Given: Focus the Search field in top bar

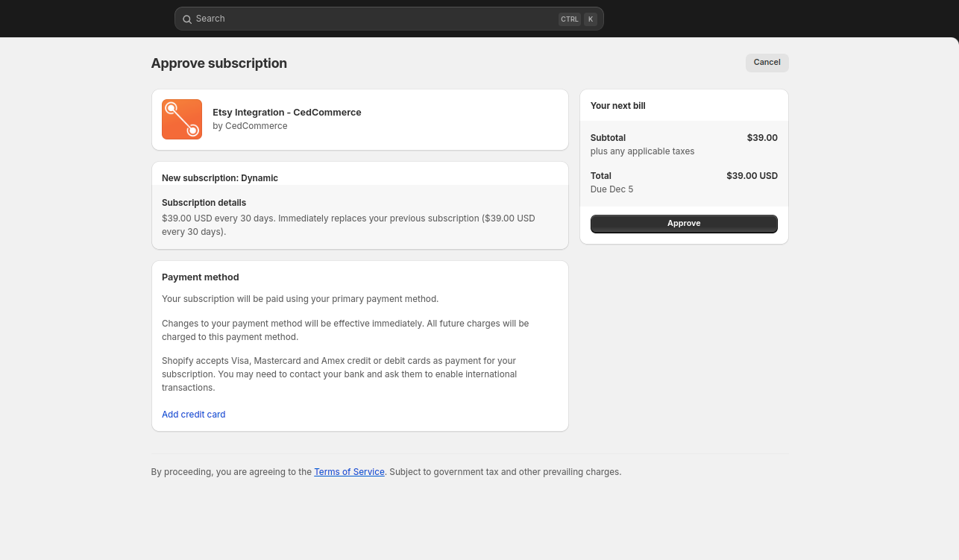Looking at the screenshot, I should pyautogui.click(x=389, y=19).
